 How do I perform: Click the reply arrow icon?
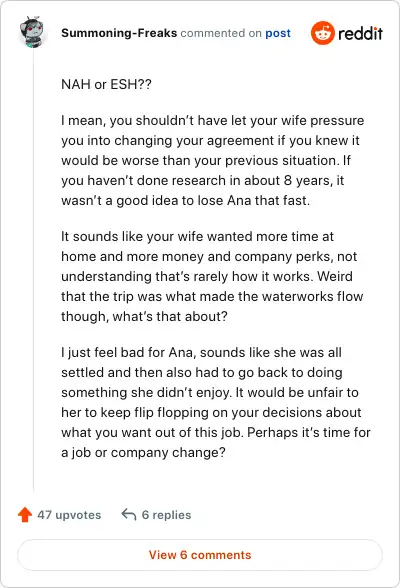pyautogui.click(x=129, y=514)
